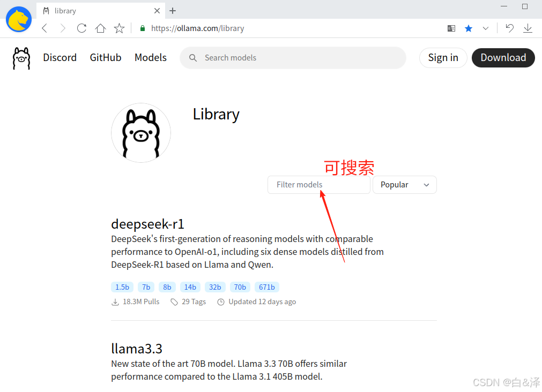Screen dimensions: 542x392
Task: Click the search magnifier icon
Action: tap(193, 58)
